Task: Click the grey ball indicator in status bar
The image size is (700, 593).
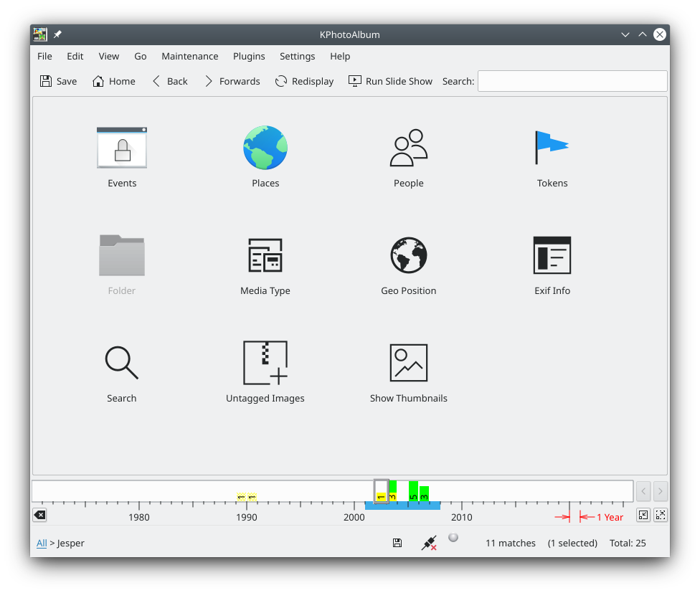Action: coord(453,537)
